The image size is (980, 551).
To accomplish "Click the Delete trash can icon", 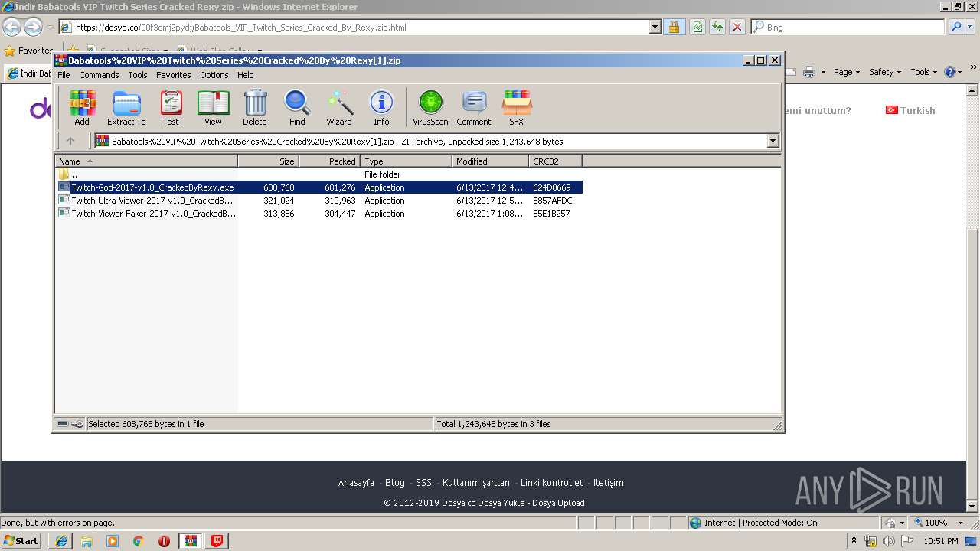I will (255, 108).
